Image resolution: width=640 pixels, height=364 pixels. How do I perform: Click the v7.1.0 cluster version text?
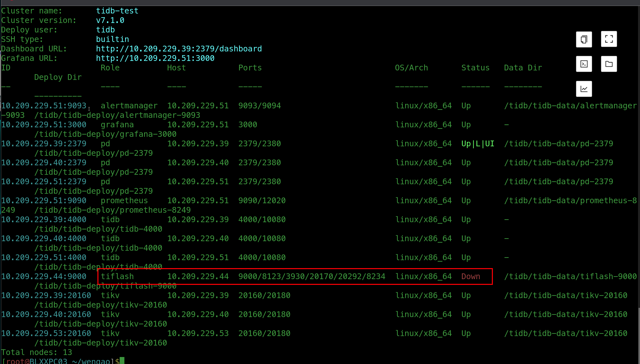(x=110, y=20)
